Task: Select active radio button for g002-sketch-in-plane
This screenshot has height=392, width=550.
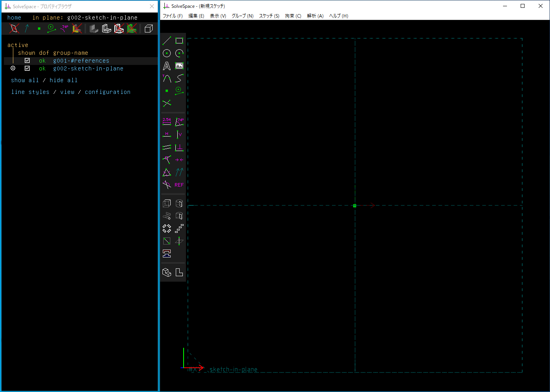Action: [13, 68]
